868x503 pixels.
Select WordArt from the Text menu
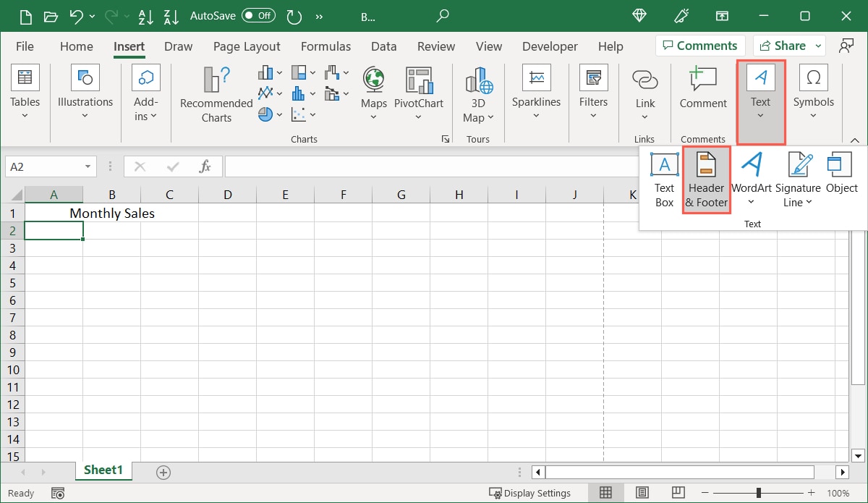[752, 177]
